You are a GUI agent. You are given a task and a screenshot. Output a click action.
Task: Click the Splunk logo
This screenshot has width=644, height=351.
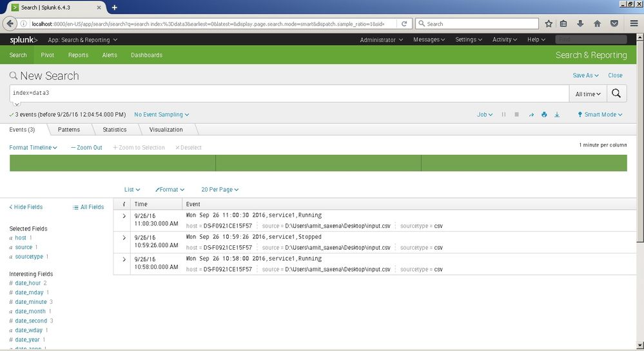(x=23, y=40)
